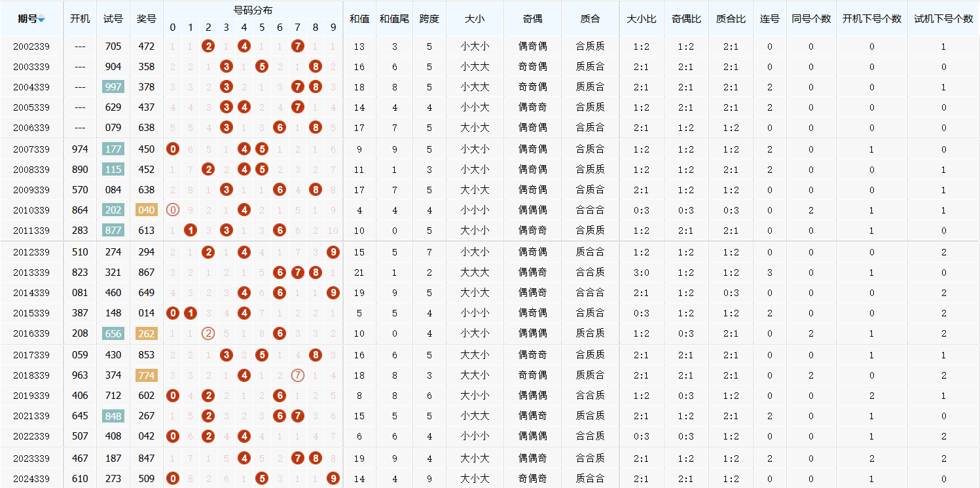Screen dimensions: 980x488
Task: Click 偶偶偶 pattern in row 2010339
Action: coord(532,210)
